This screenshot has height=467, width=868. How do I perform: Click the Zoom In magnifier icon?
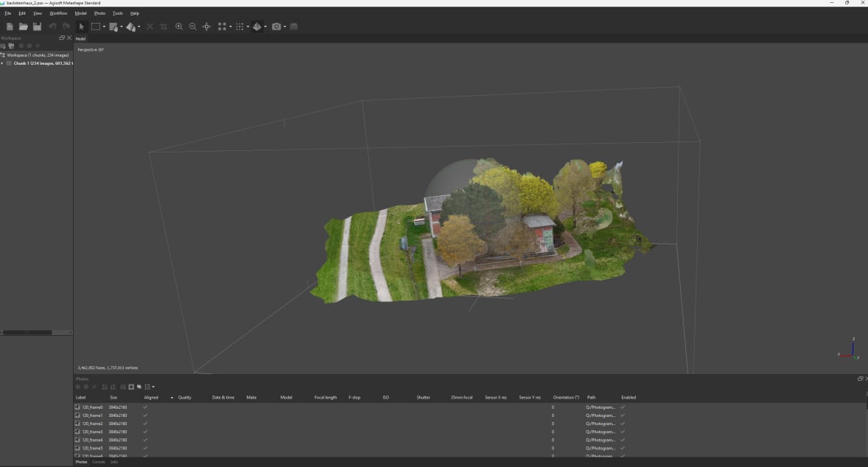coord(179,27)
